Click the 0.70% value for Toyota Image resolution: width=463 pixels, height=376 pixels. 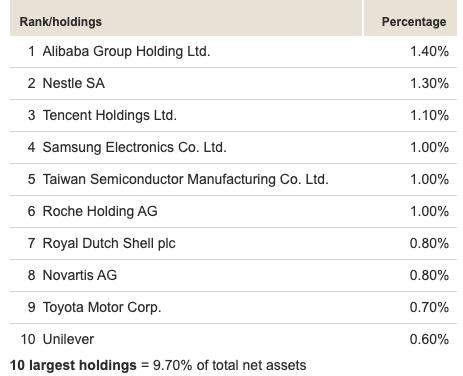coord(429,307)
